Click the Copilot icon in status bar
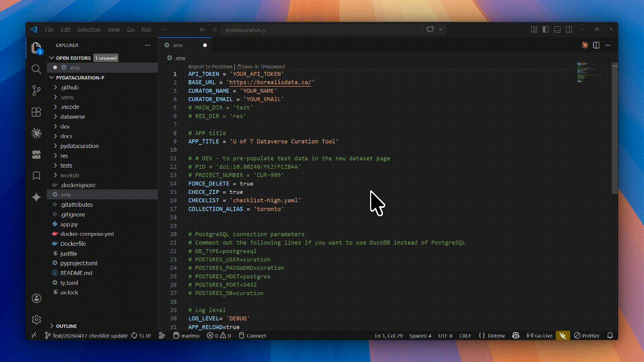 point(515,336)
